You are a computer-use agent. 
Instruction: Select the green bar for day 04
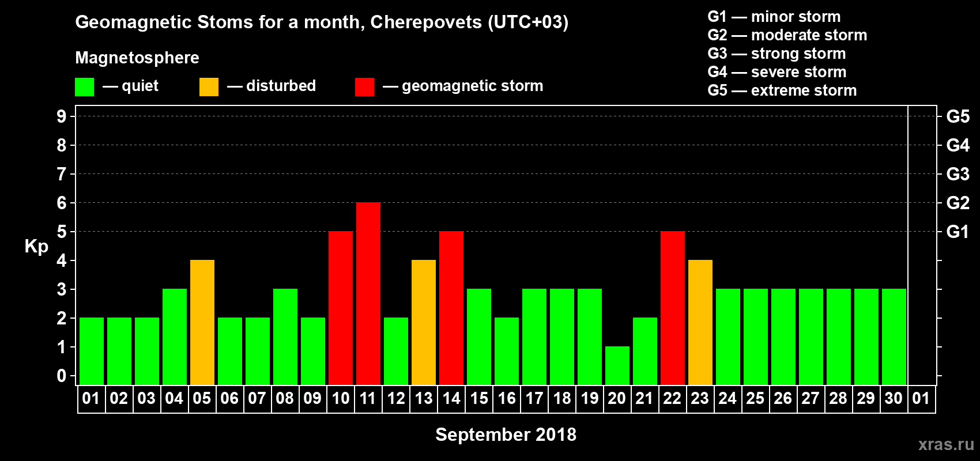coord(175,337)
